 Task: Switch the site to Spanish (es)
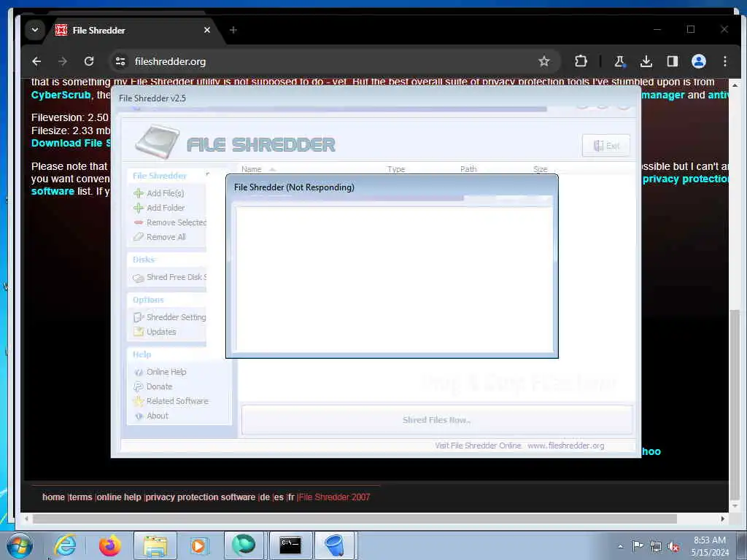(x=279, y=497)
